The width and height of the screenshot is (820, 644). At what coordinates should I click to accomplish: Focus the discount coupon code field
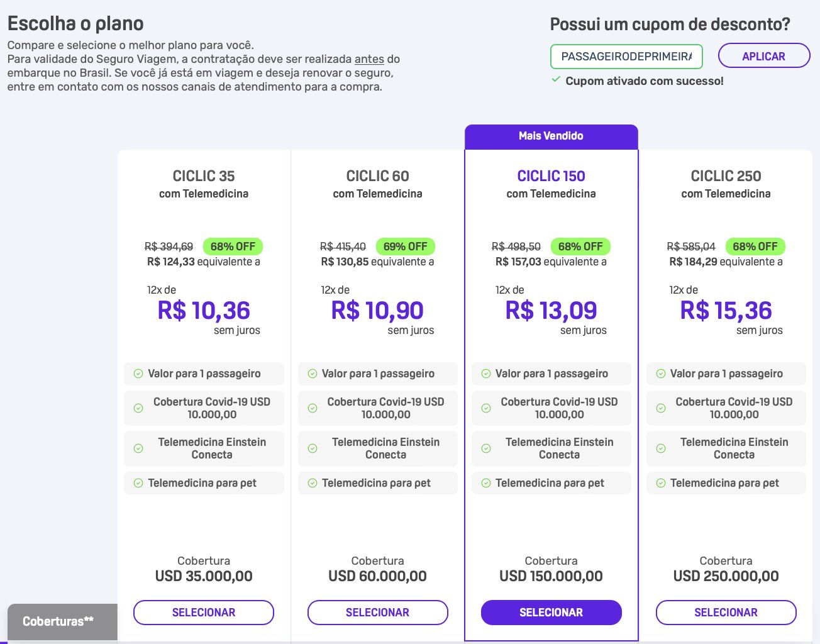tap(626, 56)
